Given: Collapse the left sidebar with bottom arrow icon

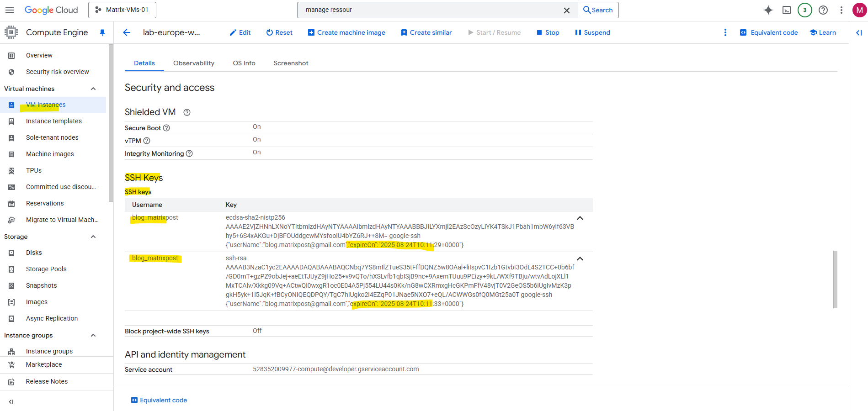Looking at the screenshot, I should [x=11, y=402].
